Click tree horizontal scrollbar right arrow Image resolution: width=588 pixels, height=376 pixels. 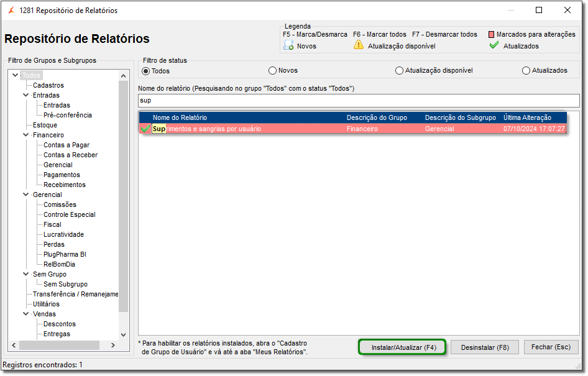coord(113,345)
